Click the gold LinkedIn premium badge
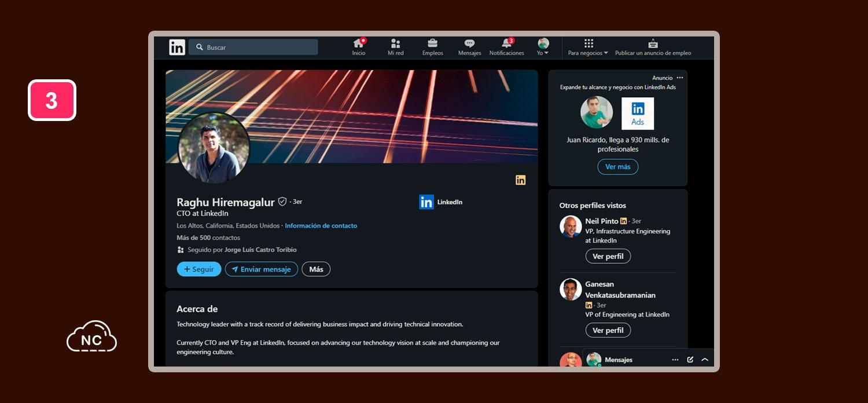 pyautogui.click(x=521, y=180)
